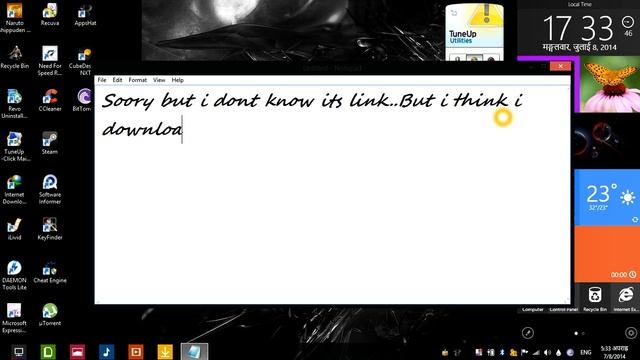Open Microsoft Expression desktop shortcut
The height and width of the screenshot is (360, 640).
tap(14, 318)
